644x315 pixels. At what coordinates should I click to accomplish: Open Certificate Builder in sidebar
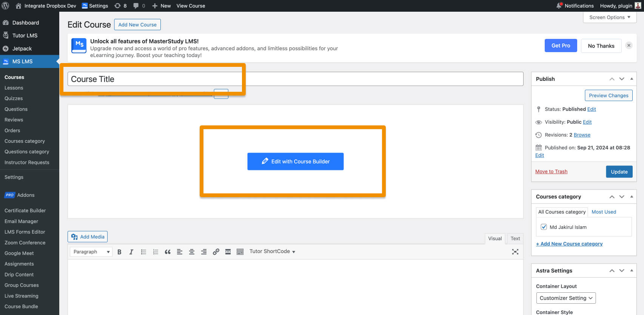tap(25, 210)
